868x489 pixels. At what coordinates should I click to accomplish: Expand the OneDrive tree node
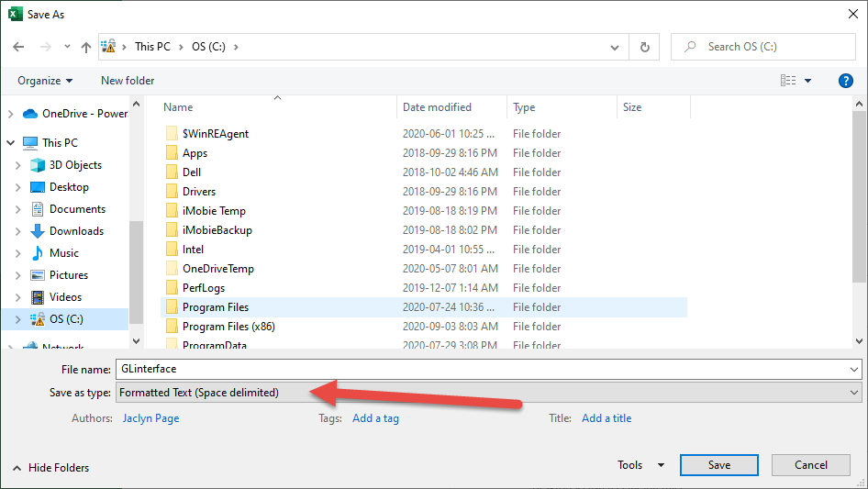point(11,114)
